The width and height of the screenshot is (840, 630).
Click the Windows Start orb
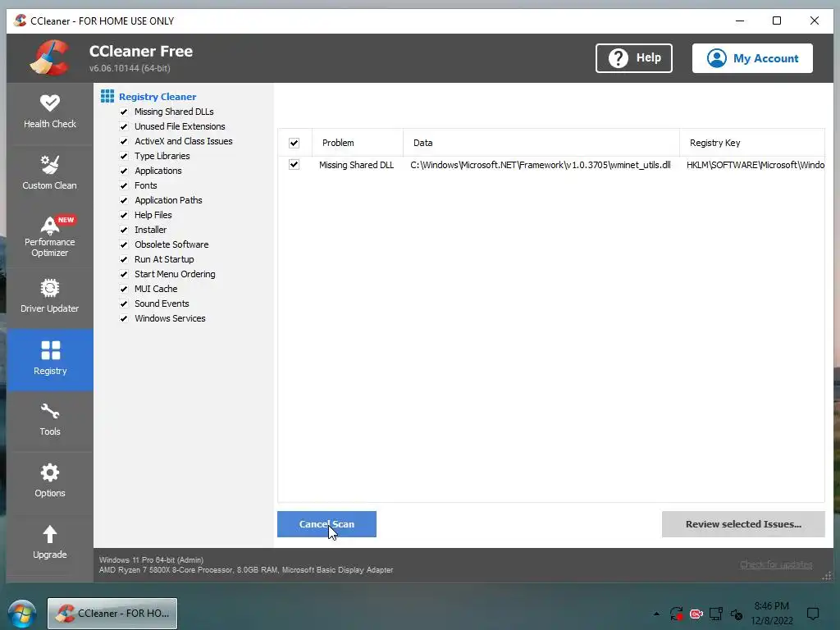coord(22,614)
